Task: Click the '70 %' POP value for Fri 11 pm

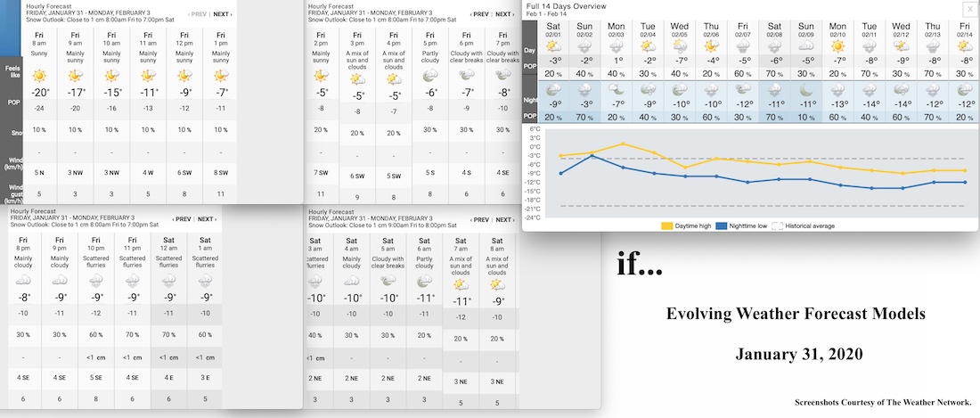Action: point(133,334)
